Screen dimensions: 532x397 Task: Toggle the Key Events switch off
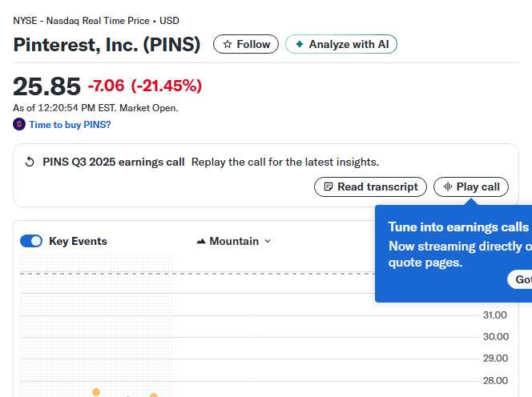31,241
